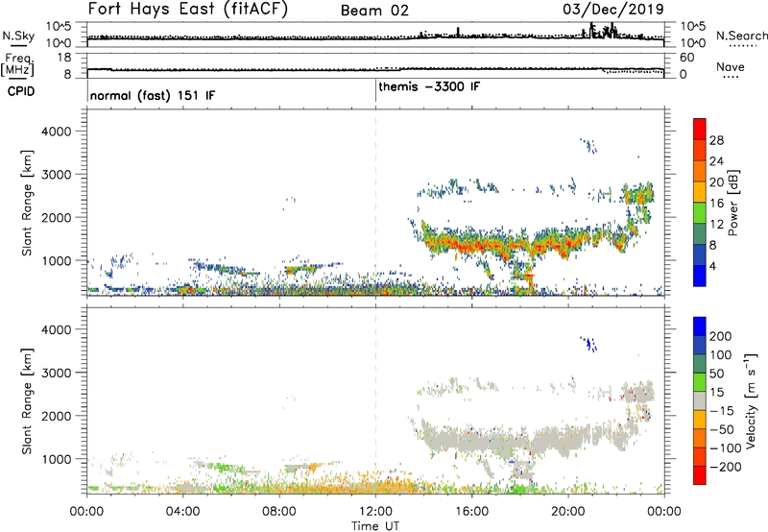Click the 'N.Sky' legend label
Screen dimensions: 768x532
pos(18,36)
